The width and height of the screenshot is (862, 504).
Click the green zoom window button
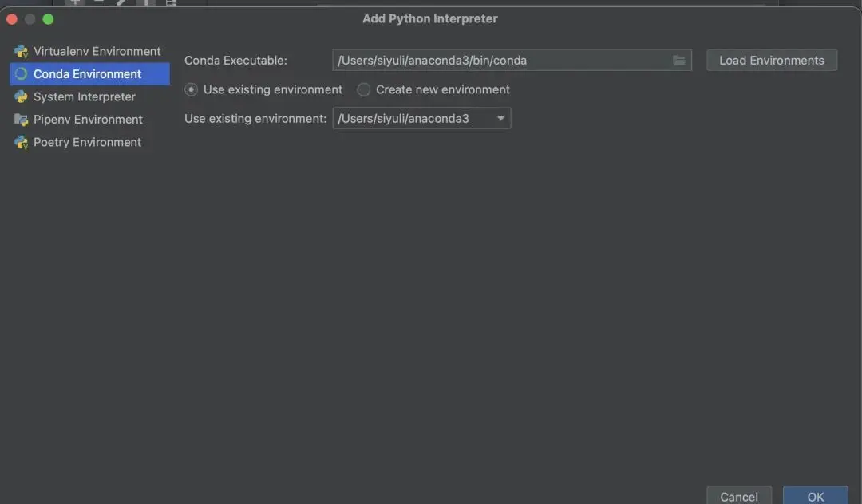tap(48, 18)
